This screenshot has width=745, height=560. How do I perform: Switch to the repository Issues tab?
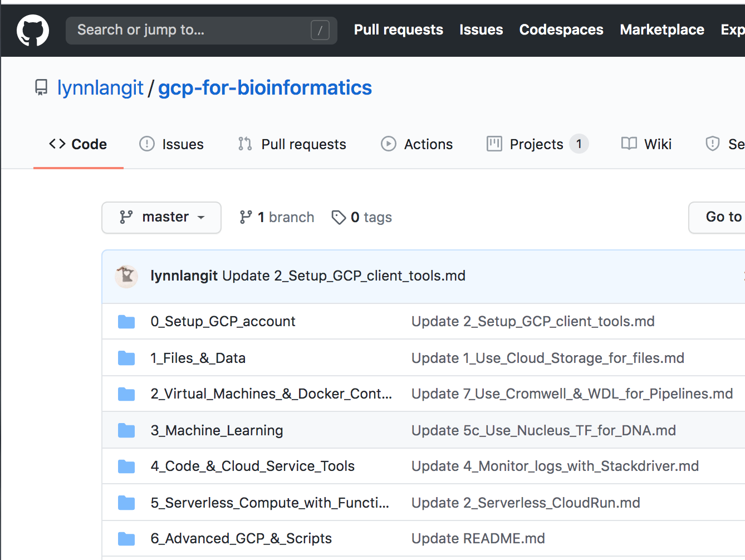171,144
